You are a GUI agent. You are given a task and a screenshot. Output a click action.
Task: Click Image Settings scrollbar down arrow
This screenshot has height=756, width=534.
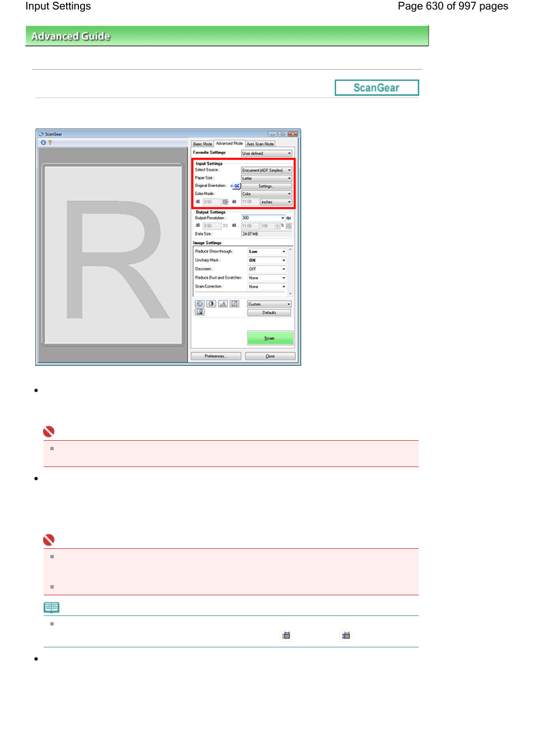[291, 293]
